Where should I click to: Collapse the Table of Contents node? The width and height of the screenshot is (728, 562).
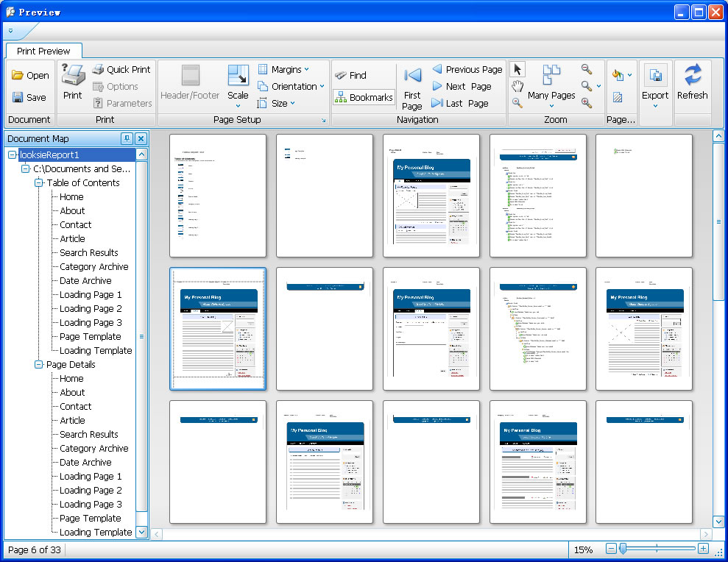[x=39, y=183]
